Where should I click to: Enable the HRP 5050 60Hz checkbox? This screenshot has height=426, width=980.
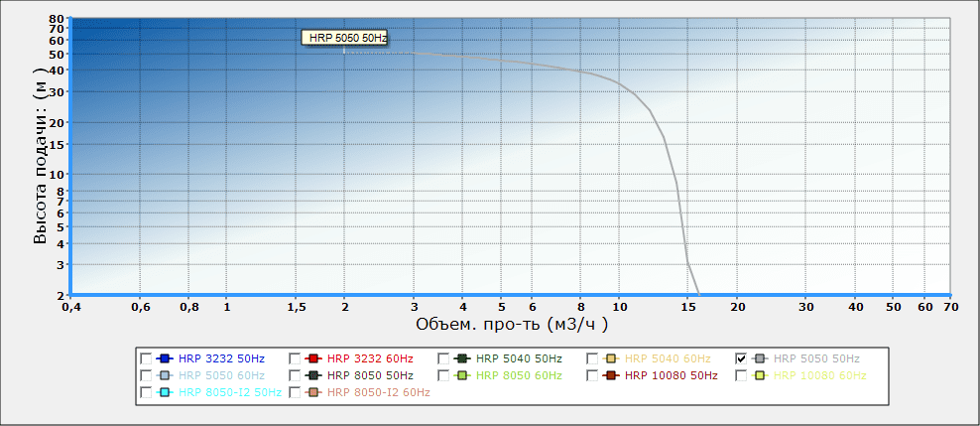pos(146,375)
